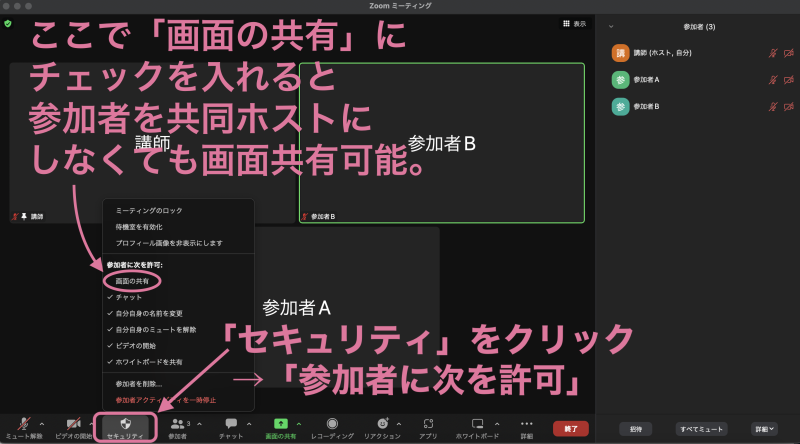Click the camera-off icon for 参加者B row
The image size is (800, 444).
coord(789,106)
